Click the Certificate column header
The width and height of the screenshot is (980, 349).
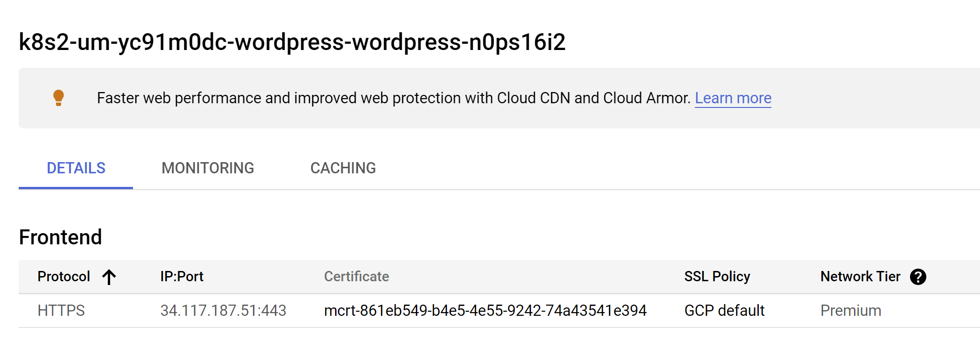(357, 277)
